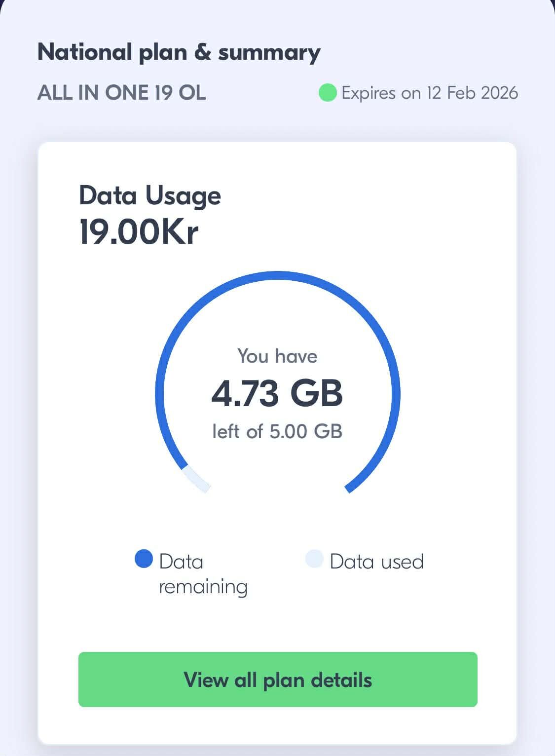The image size is (555, 756).
Task: Tap the ALL IN ONE 19 OL plan name
Action: click(x=121, y=93)
